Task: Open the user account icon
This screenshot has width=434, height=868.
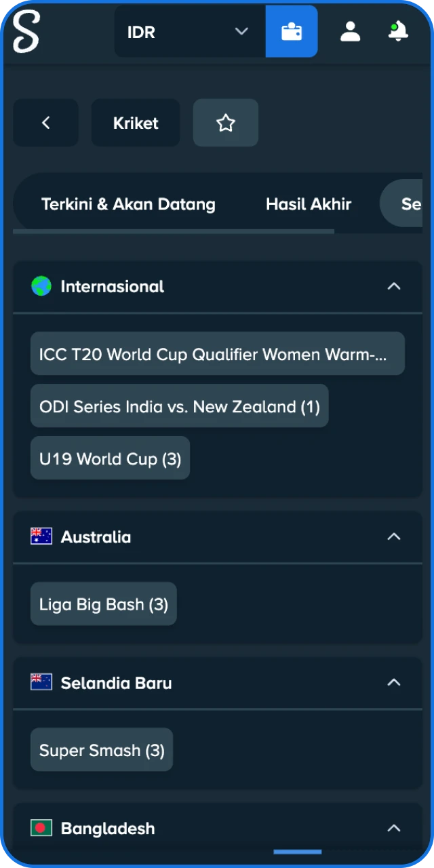Action: (x=350, y=31)
